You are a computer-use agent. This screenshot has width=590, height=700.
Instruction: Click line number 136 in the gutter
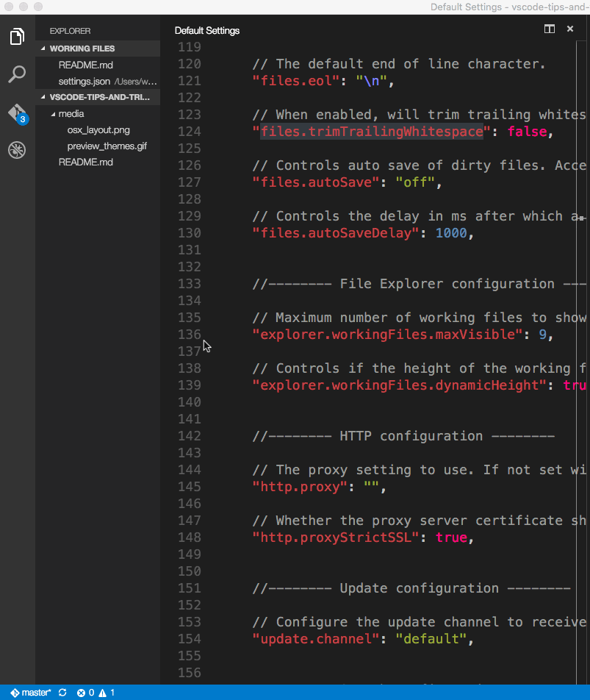tap(189, 334)
